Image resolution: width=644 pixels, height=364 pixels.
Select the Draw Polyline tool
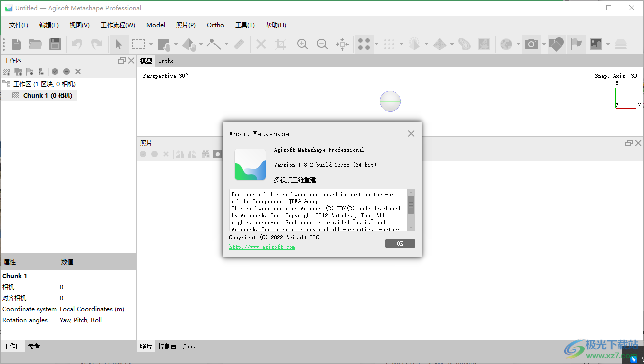pyautogui.click(x=214, y=44)
